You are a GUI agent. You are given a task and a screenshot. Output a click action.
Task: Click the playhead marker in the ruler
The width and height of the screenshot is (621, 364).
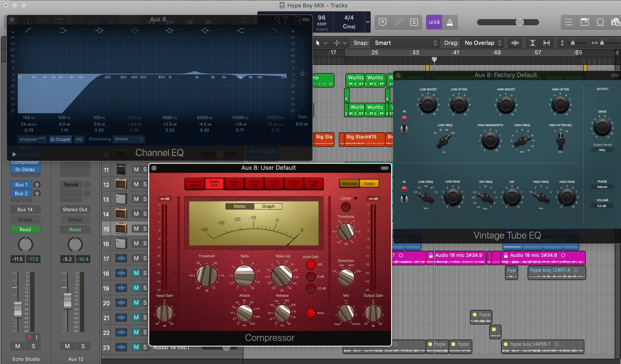coord(434,59)
